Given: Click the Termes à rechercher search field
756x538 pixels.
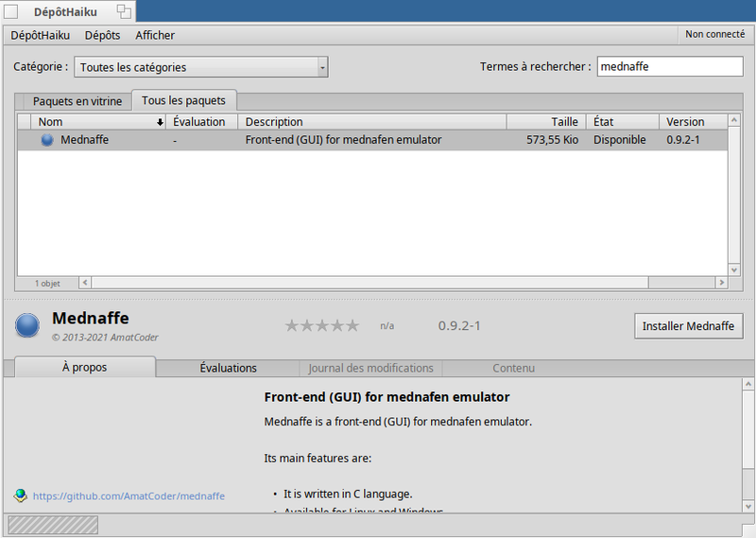Looking at the screenshot, I should pos(670,67).
